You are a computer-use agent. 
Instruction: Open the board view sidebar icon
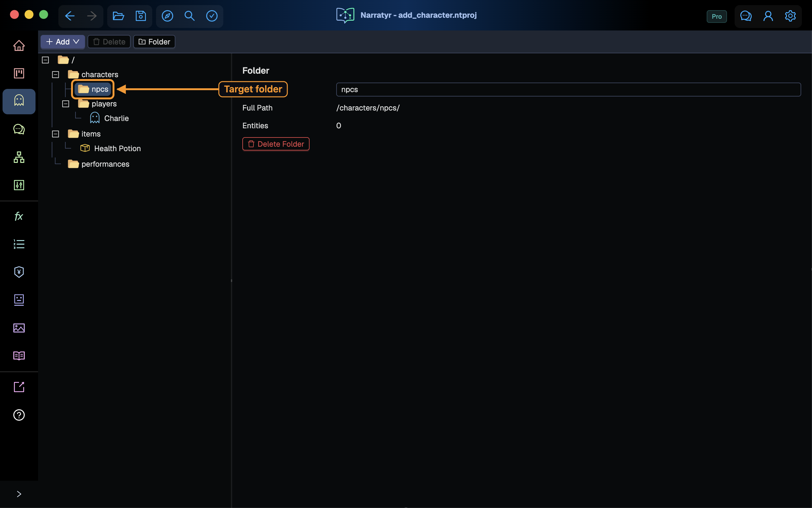pos(19,73)
